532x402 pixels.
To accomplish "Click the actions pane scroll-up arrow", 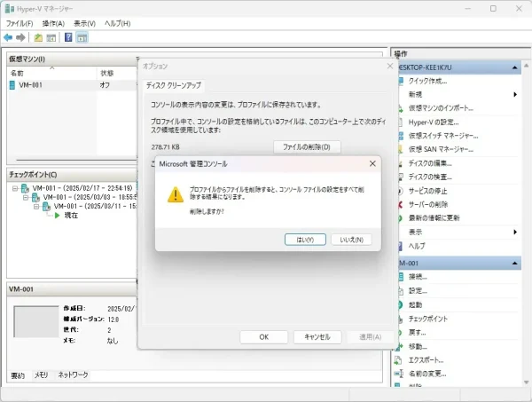I will pyautogui.click(x=526, y=65).
